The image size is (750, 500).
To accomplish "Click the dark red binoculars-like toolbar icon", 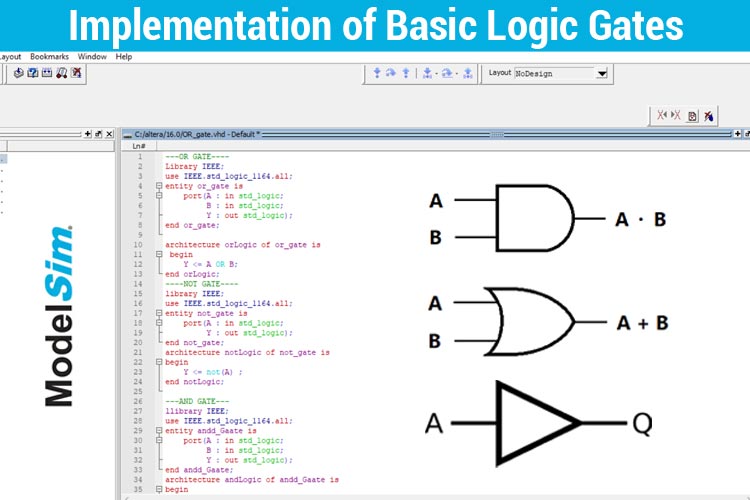I will point(62,73).
